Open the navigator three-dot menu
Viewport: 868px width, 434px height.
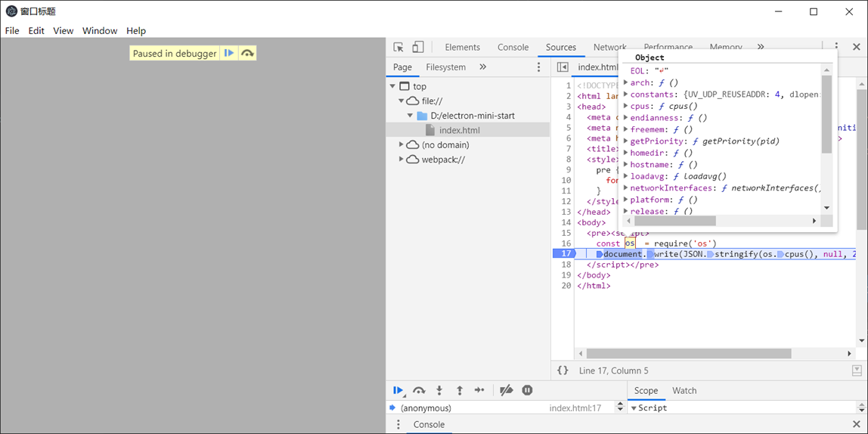pyautogui.click(x=538, y=67)
